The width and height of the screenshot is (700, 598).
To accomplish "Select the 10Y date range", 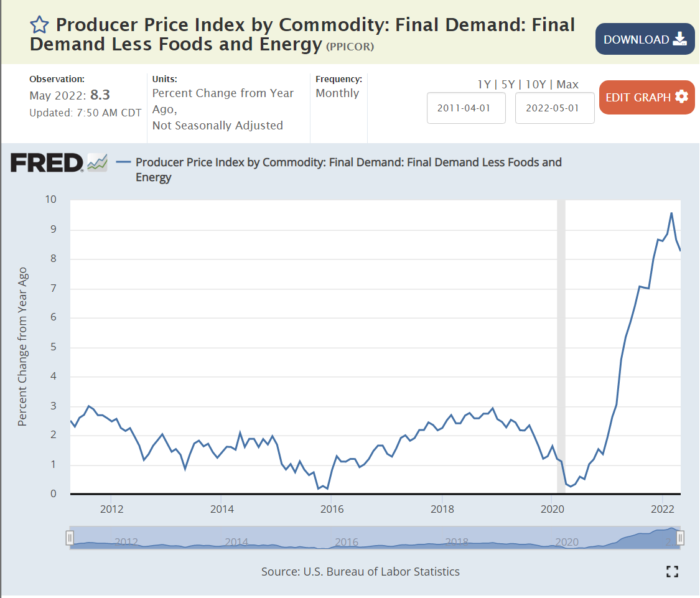I will 536,85.
